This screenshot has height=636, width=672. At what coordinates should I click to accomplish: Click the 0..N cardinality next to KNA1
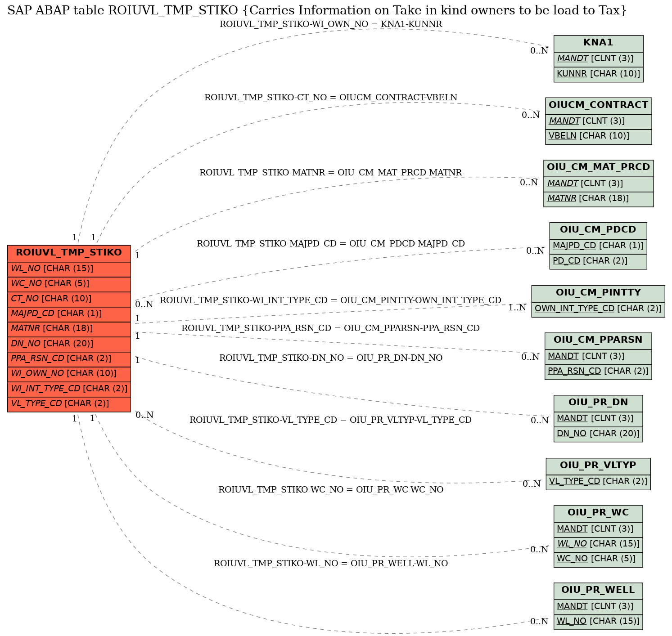(539, 51)
